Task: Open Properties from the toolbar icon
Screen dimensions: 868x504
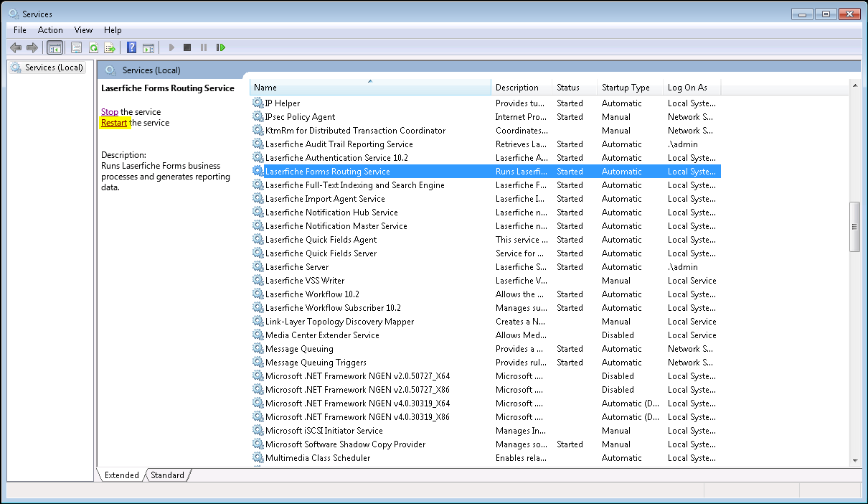Action: tap(76, 47)
